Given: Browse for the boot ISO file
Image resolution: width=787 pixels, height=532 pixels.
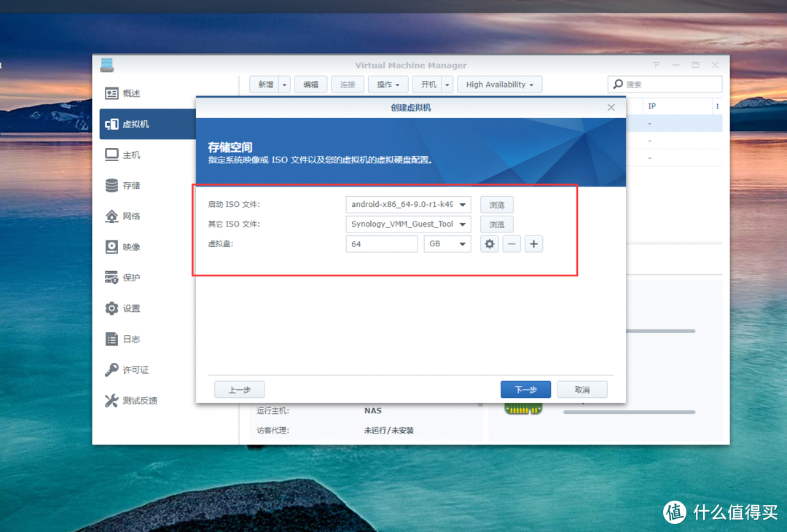Looking at the screenshot, I should tap(496, 205).
